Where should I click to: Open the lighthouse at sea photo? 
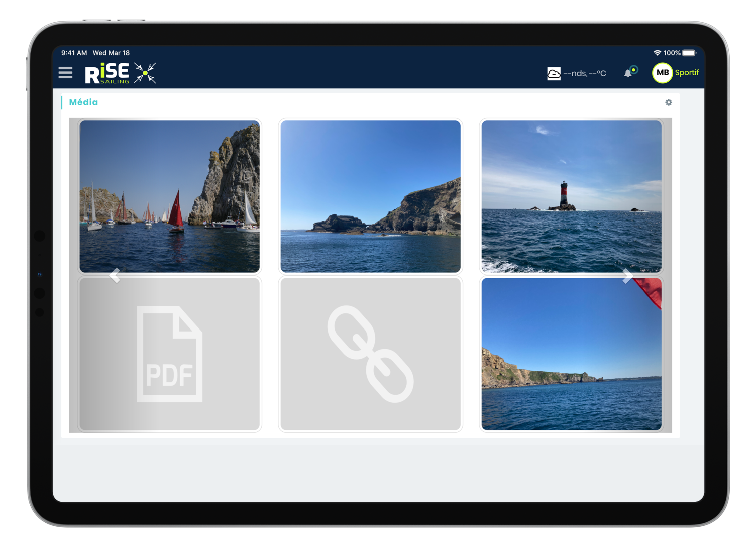click(572, 196)
